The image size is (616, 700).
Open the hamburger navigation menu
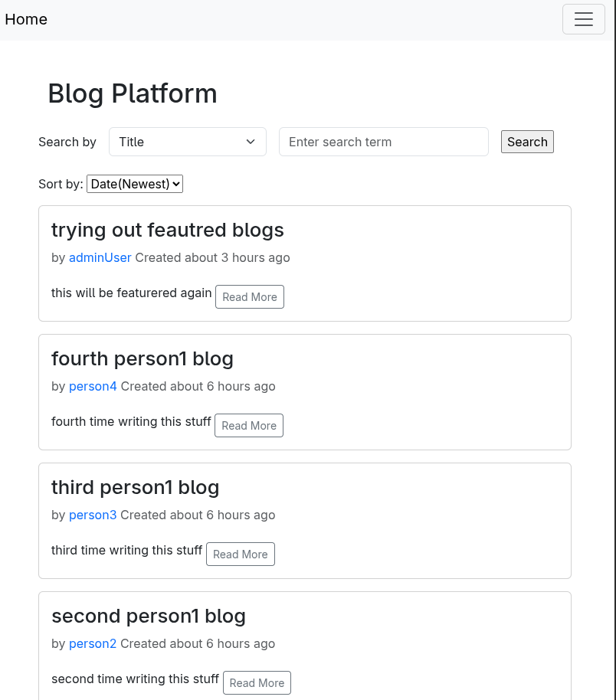pyautogui.click(x=584, y=19)
